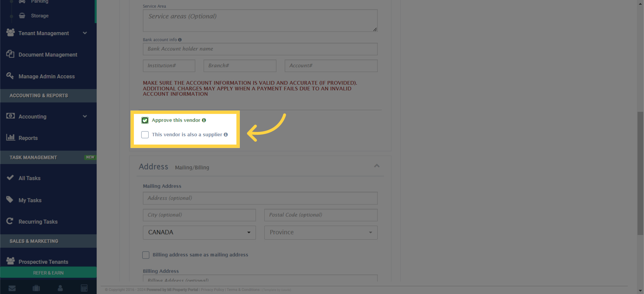Open Document Management page
This screenshot has width=644, height=294.
[x=48, y=55]
